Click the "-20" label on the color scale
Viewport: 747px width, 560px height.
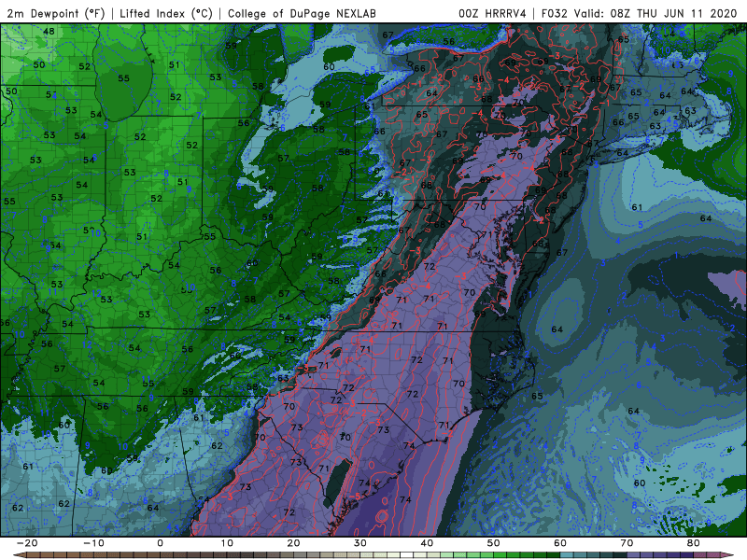[x=27, y=543]
